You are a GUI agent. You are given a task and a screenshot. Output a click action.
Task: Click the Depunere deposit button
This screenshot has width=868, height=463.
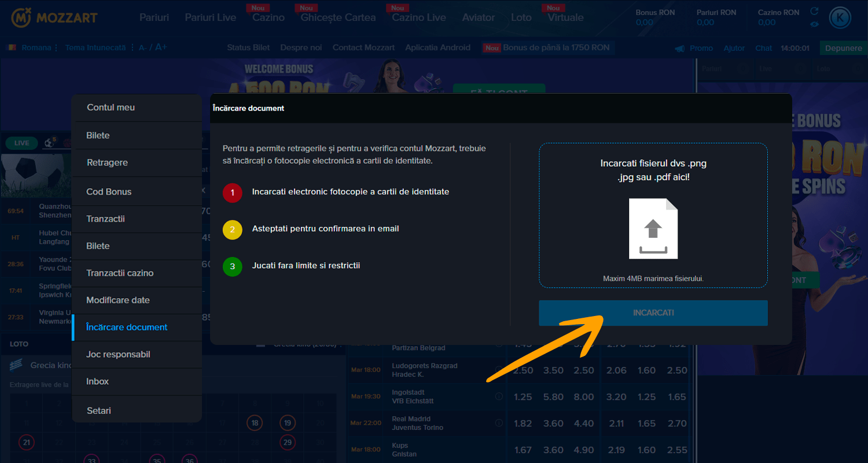(843, 48)
